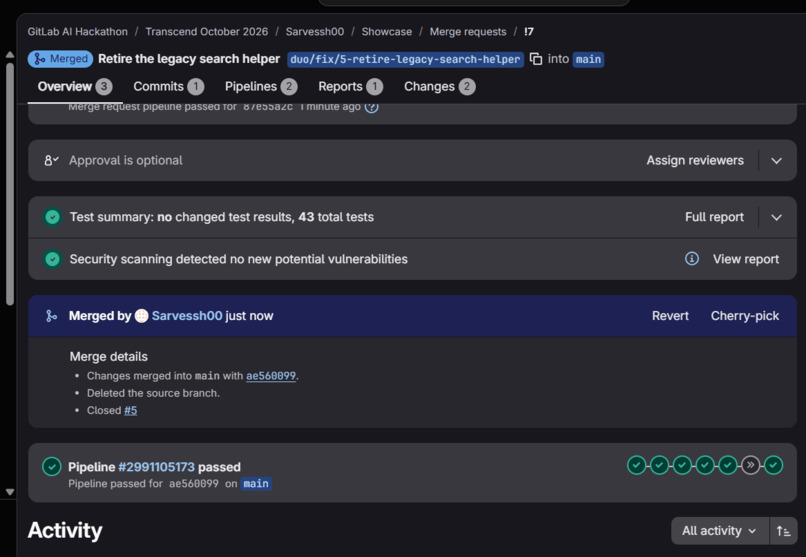Open the first pipeline stage status icon
This screenshot has height=557, width=806.
[636, 465]
